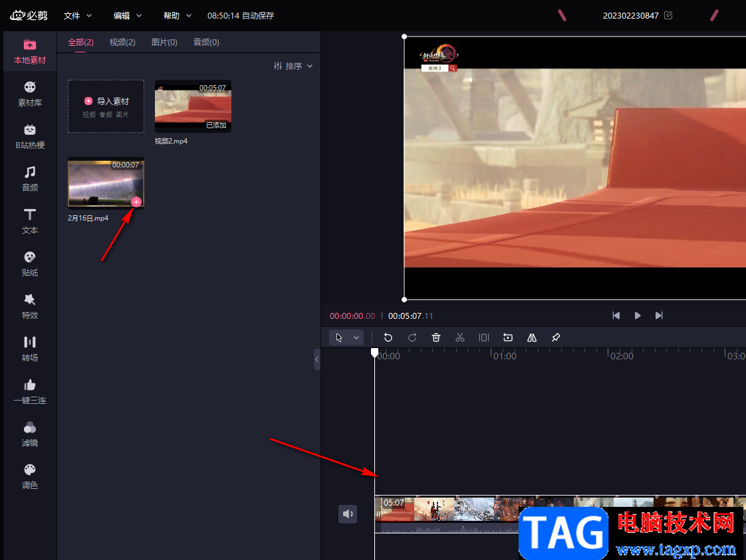
Task: Click the 01:00 mark on timeline ruler
Action: (505, 356)
